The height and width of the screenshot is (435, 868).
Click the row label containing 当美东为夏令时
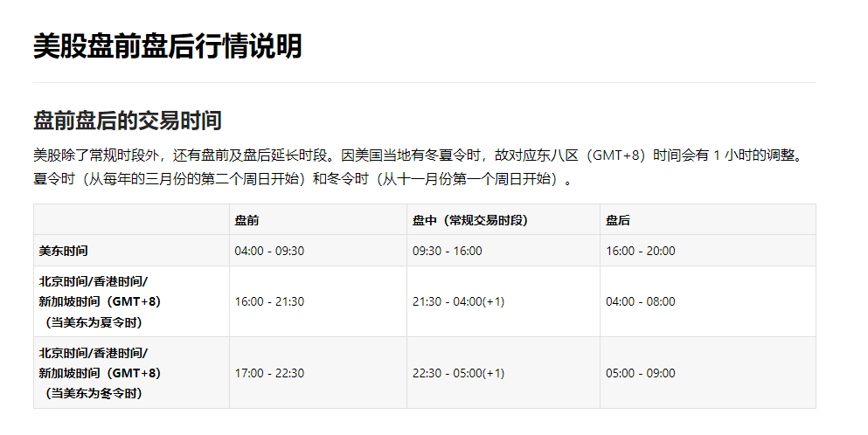[x=100, y=301]
